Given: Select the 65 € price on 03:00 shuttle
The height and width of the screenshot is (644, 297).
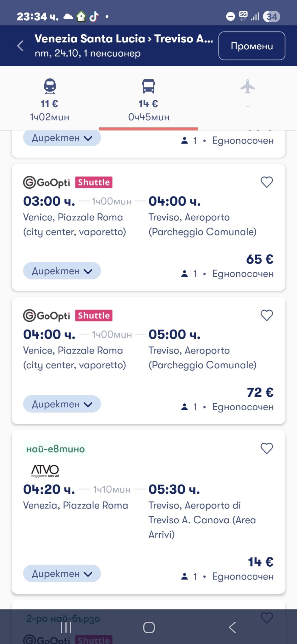Looking at the screenshot, I should (x=260, y=259).
